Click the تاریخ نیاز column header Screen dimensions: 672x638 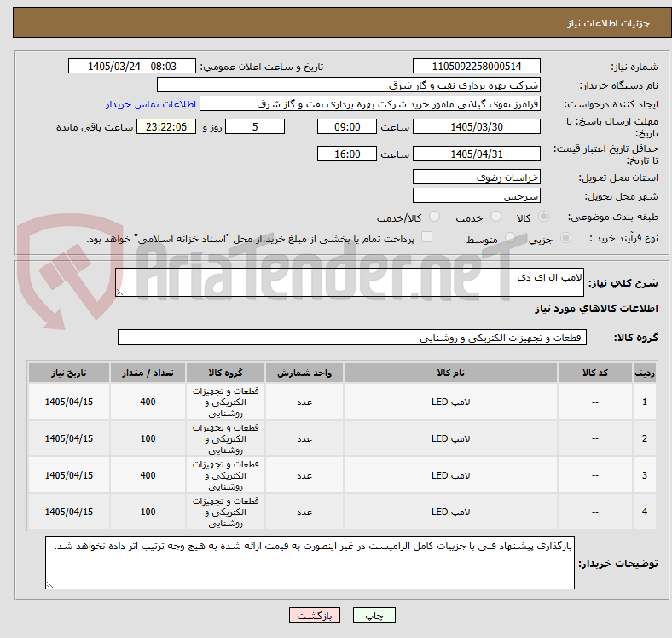point(69,373)
